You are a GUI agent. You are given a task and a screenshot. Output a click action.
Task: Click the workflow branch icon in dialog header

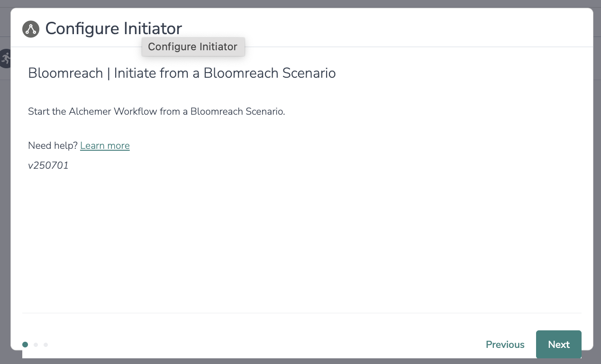pyautogui.click(x=31, y=29)
